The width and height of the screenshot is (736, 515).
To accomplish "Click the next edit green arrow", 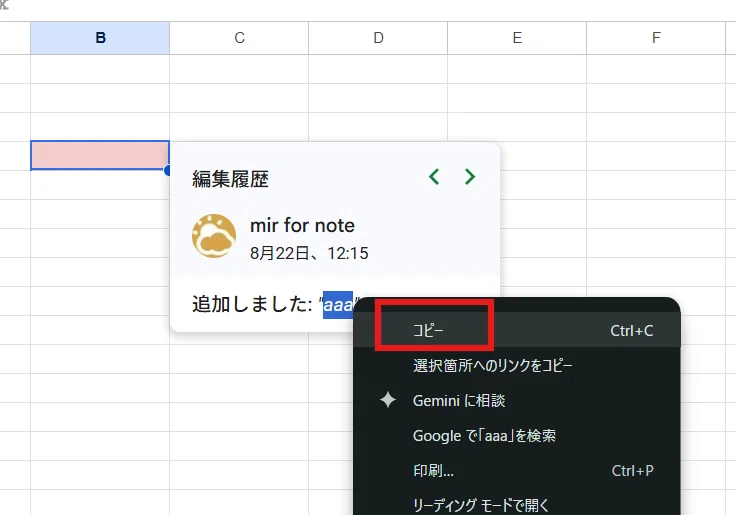I will [x=469, y=177].
